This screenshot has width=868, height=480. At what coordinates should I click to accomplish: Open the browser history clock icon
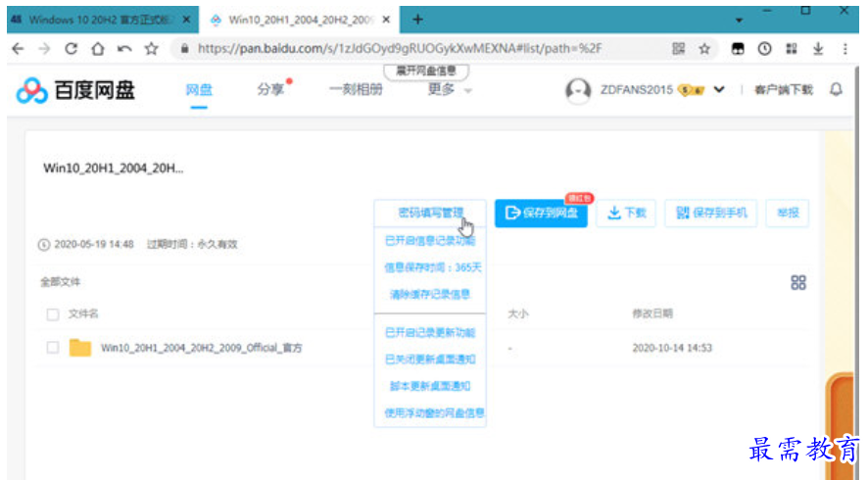pos(764,49)
